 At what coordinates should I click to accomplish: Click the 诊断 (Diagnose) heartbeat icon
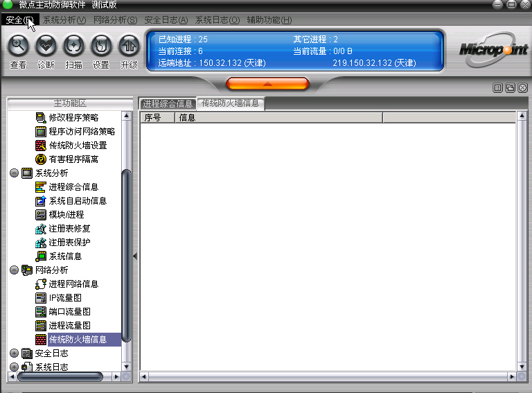46,46
